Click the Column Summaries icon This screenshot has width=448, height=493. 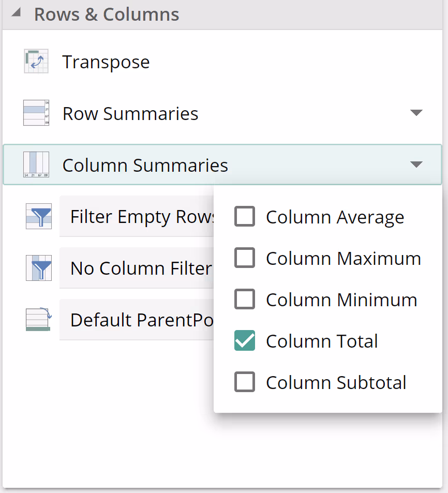pyautogui.click(x=36, y=165)
